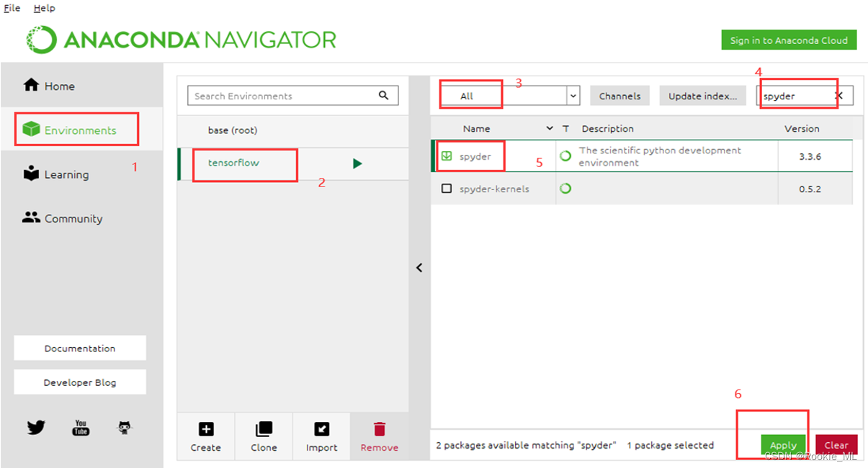Switch to the Home tab
Image resolution: width=868 pixels, height=468 pixels.
(81, 86)
